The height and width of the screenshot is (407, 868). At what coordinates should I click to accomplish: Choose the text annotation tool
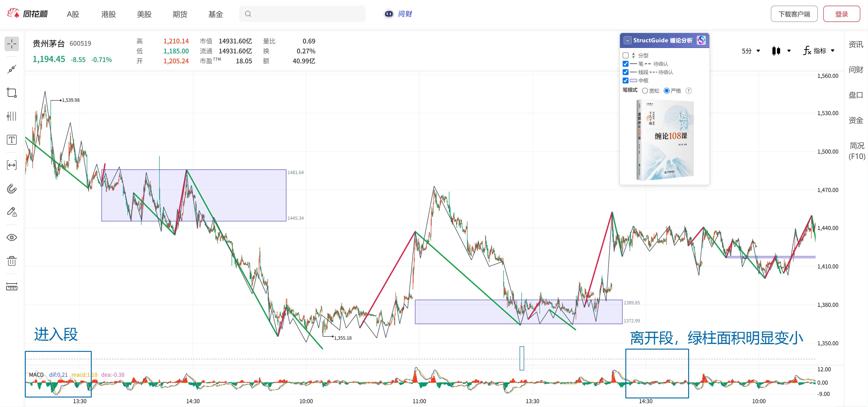12,140
